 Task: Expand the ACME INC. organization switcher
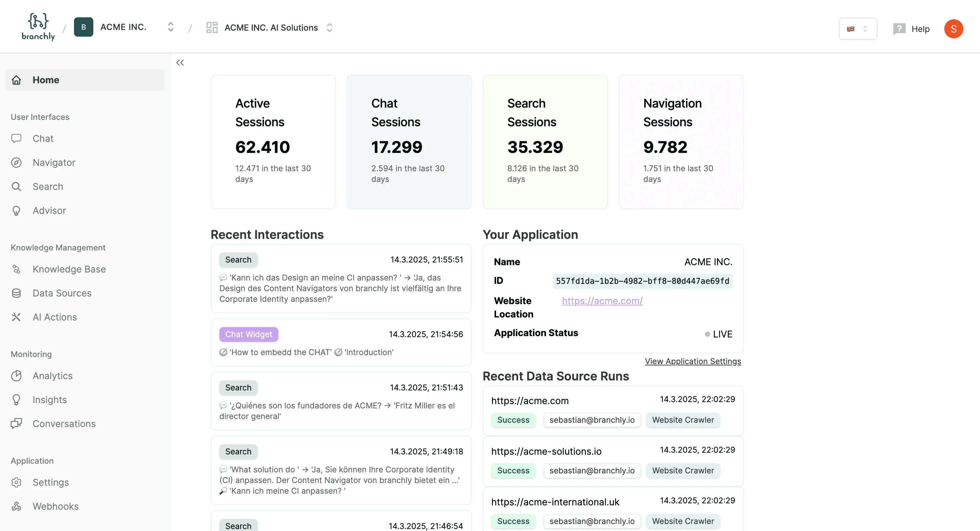click(170, 27)
